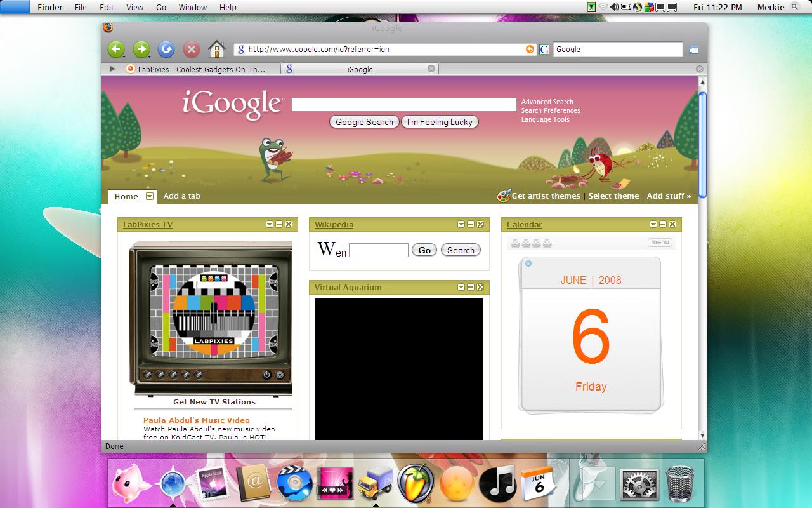
Task: Switch to the LabPixies browser tab
Action: (x=201, y=69)
